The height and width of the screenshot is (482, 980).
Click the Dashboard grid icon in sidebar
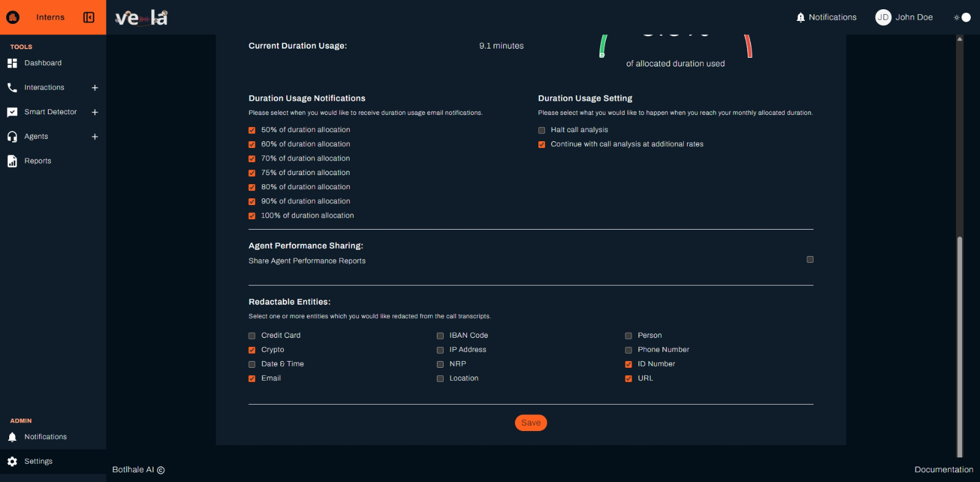coord(12,63)
